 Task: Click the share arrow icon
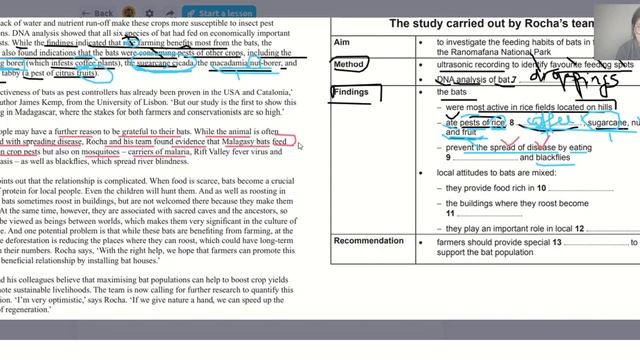click(170, 13)
